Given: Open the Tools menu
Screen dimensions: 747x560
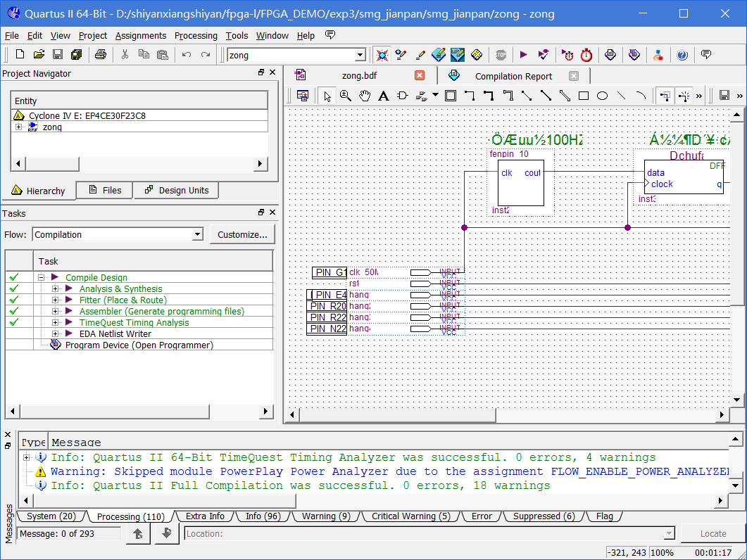Looking at the screenshot, I should coord(237,36).
